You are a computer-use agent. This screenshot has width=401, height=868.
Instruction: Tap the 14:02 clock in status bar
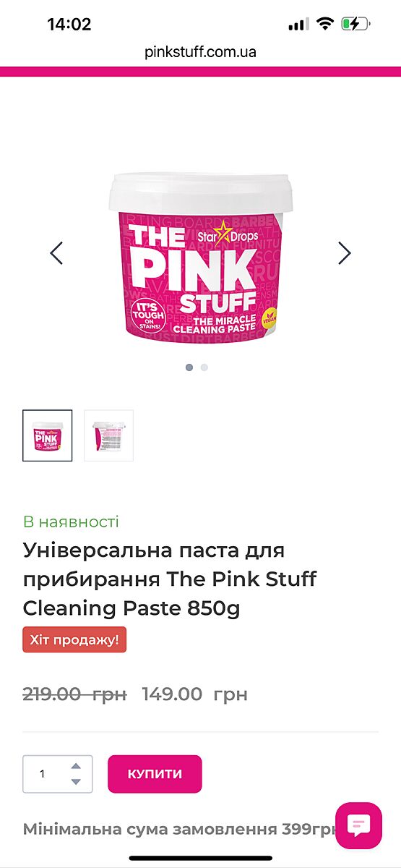point(69,24)
